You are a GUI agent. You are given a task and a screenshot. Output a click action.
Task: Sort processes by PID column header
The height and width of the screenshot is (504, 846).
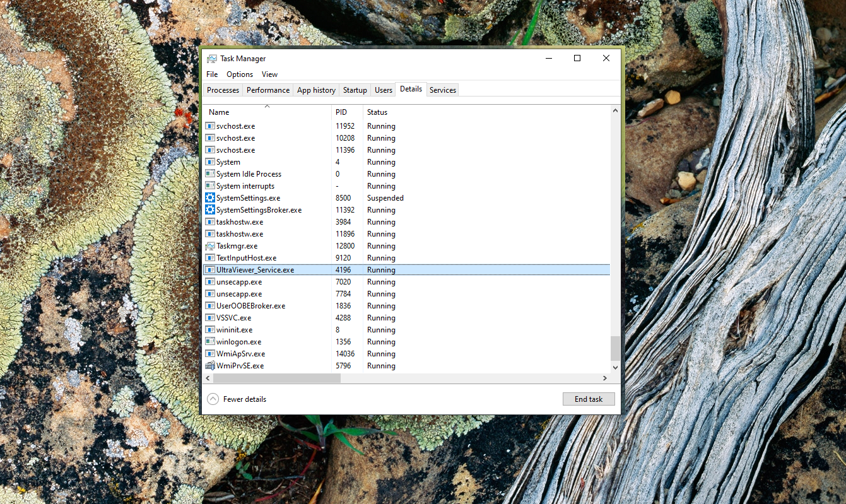pyautogui.click(x=341, y=112)
